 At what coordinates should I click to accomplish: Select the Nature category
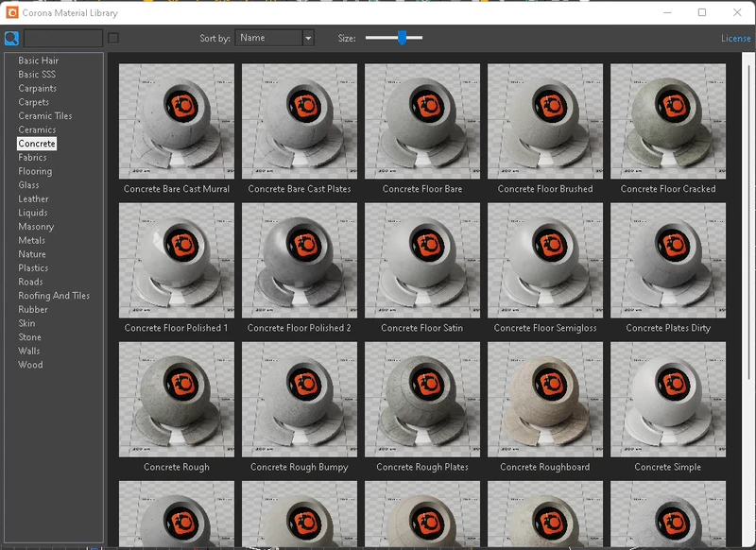pos(32,254)
